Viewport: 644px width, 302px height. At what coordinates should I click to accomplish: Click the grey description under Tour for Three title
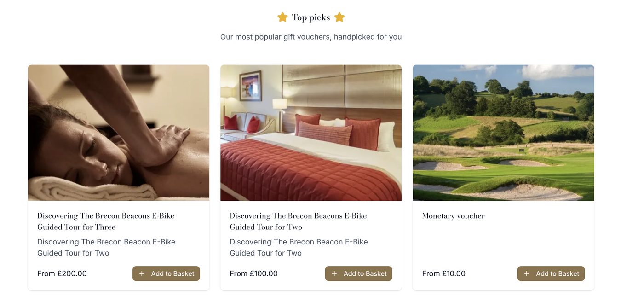pyautogui.click(x=106, y=247)
